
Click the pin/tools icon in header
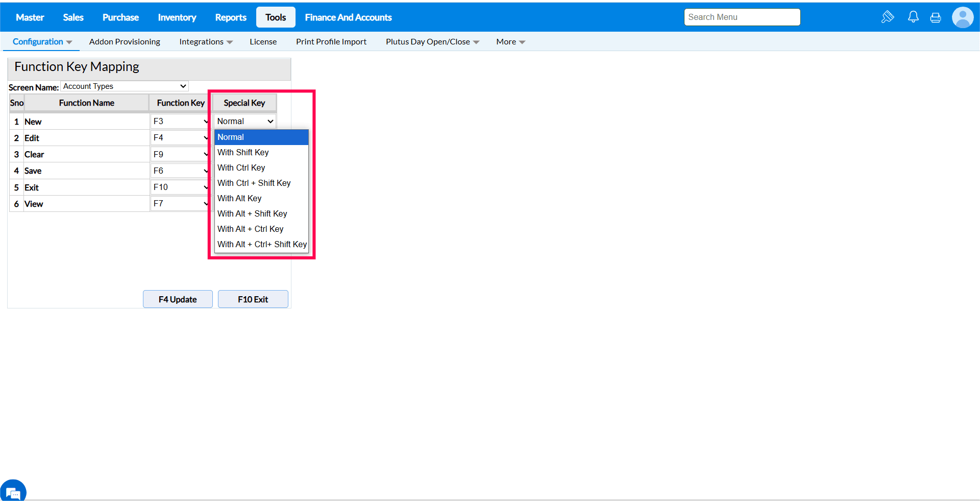tap(888, 17)
